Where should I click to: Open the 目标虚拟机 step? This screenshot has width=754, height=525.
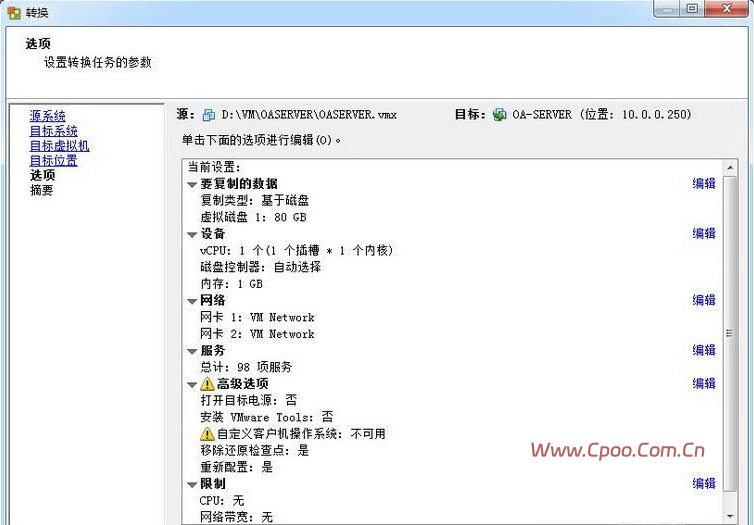(x=60, y=146)
